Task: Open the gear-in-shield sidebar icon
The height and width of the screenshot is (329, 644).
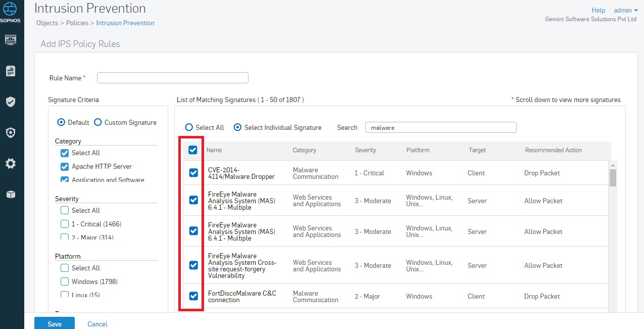Action: pyautogui.click(x=11, y=132)
